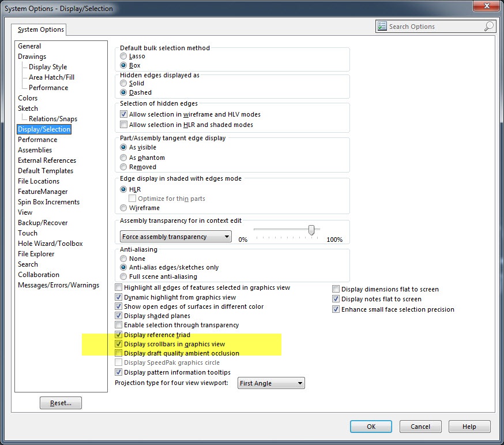Select Display Style under Drawings

coord(48,66)
